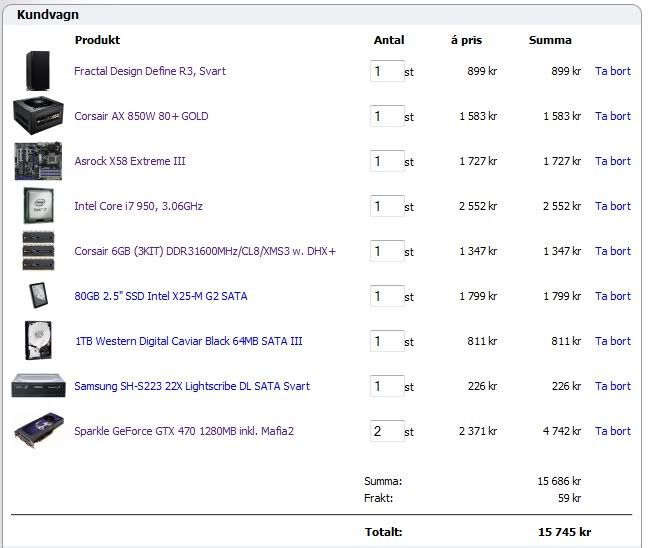654x548 pixels.
Task: Open the 1TB Western Digital Caviar Black link
Action: [188, 341]
